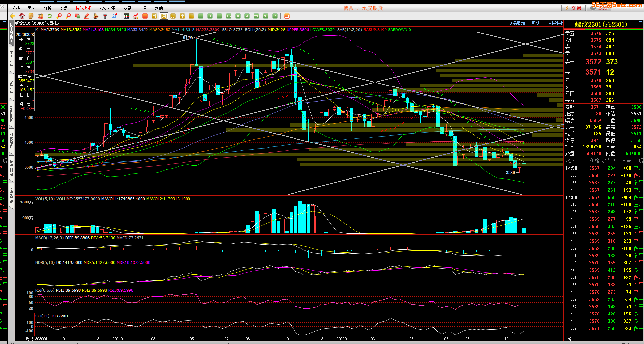Image resolution: width=644 pixels, height=344 pixels.
Task: Click the MACD(12,26,9) indicator label
Action: click(x=49, y=238)
